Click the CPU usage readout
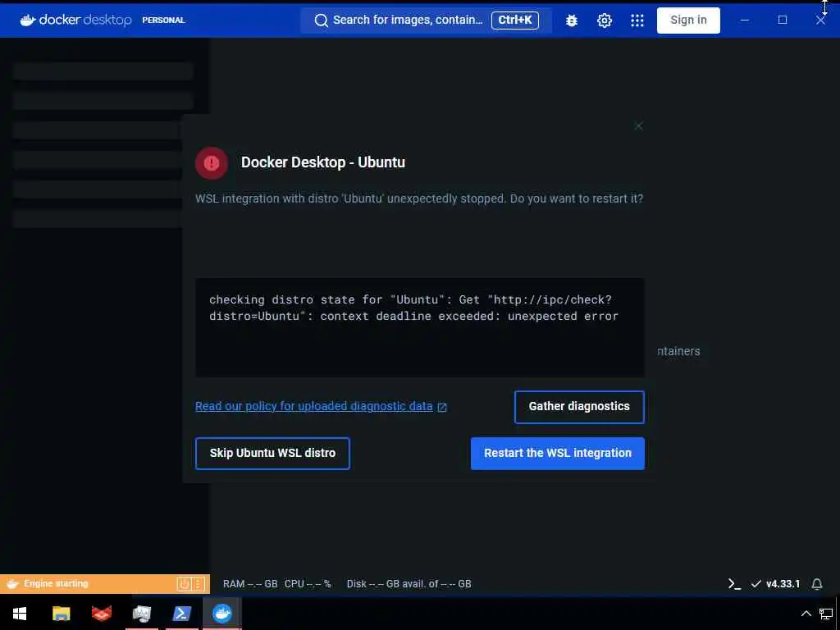The image size is (840, 630). [308, 584]
